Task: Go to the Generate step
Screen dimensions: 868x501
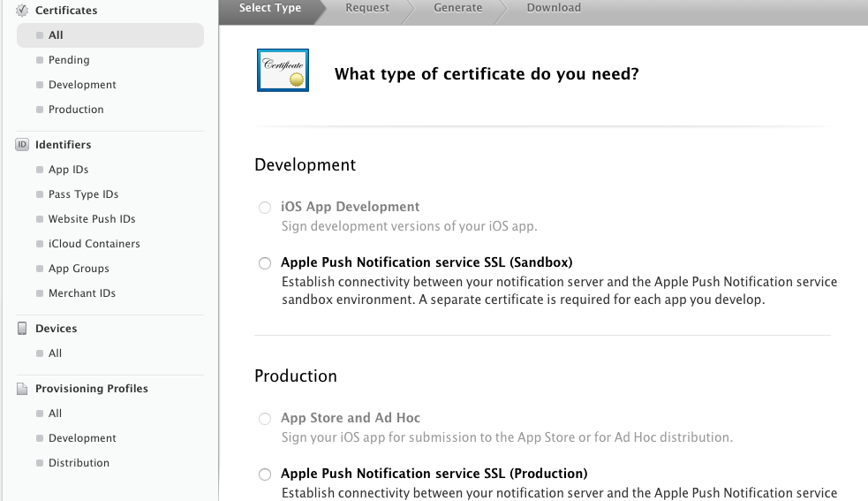Action: 457,8
